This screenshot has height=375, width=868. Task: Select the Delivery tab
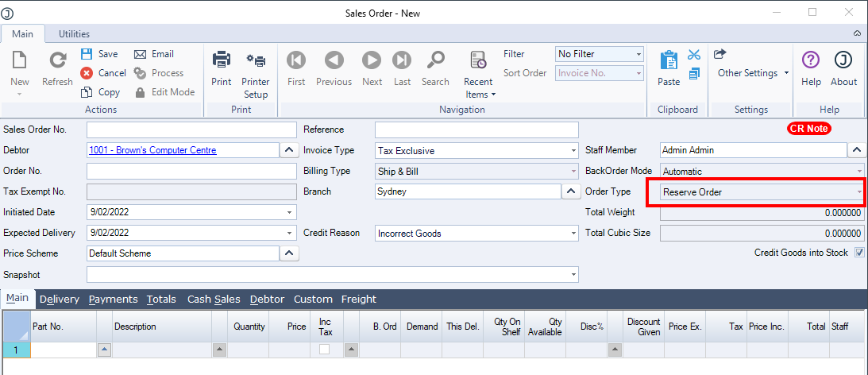coord(60,300)
